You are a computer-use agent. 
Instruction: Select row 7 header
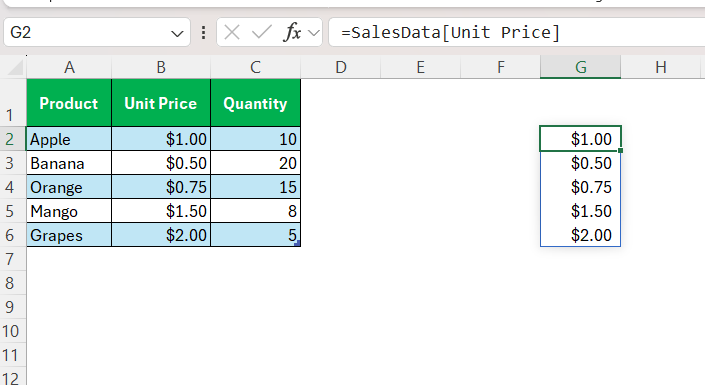(13, 259)
